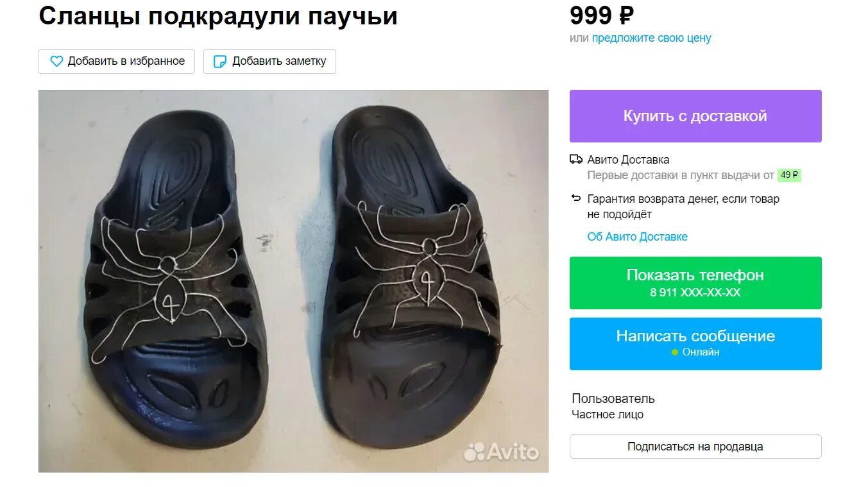Viewport: 868px width, 487px height.
Task: Open the slippers product photo
Action: pyautogui.click(x=293, y=281)
